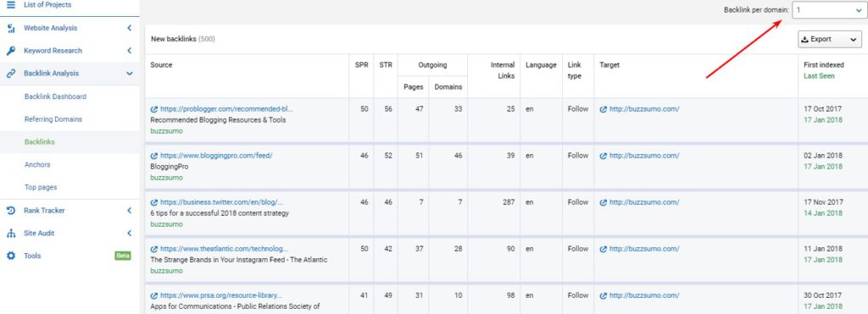
Task: Click external link icon beside business.twitter.com source
Action: pos(154,202)
